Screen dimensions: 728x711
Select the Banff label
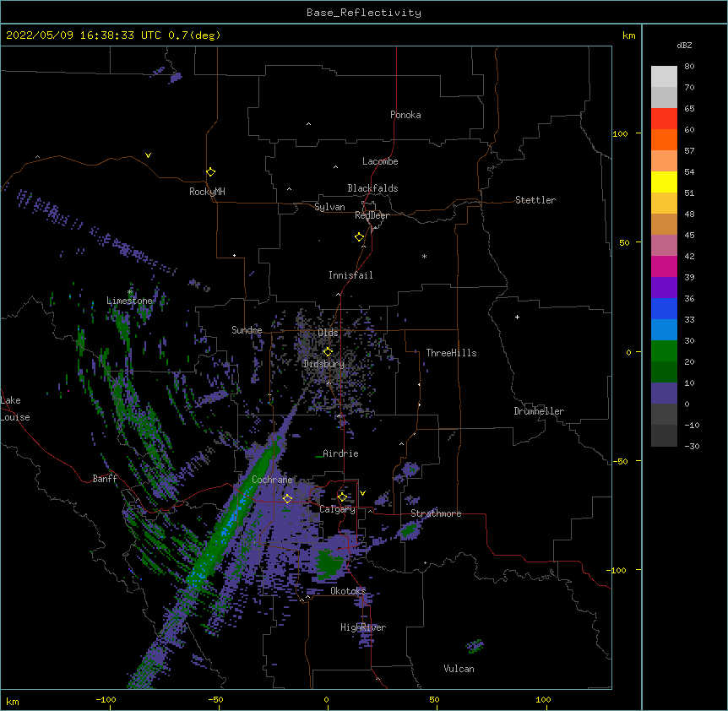[105, 479]
